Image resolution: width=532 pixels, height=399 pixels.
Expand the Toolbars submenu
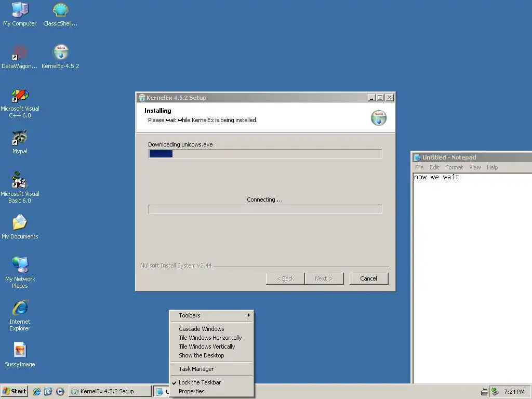pos(212,315)
